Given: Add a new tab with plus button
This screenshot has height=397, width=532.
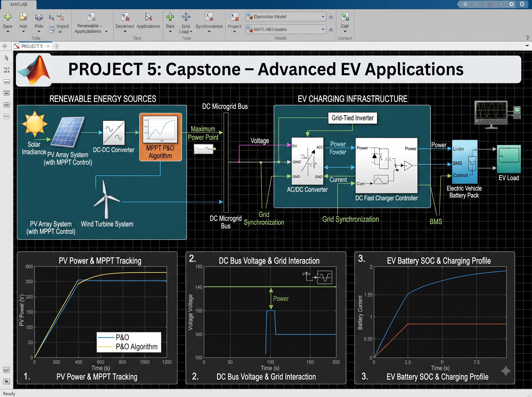Looking at the screenshot, I should click(x=57, y=46).
